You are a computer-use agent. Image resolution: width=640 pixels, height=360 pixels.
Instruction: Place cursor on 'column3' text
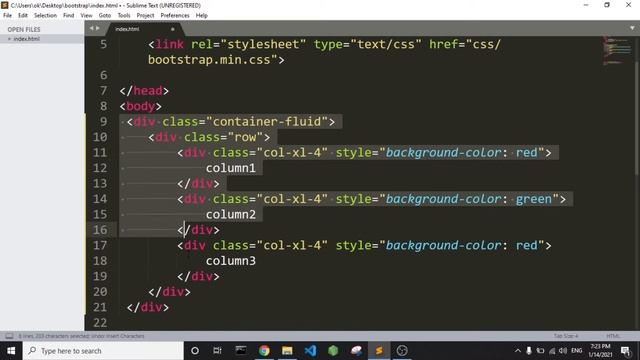231,261
